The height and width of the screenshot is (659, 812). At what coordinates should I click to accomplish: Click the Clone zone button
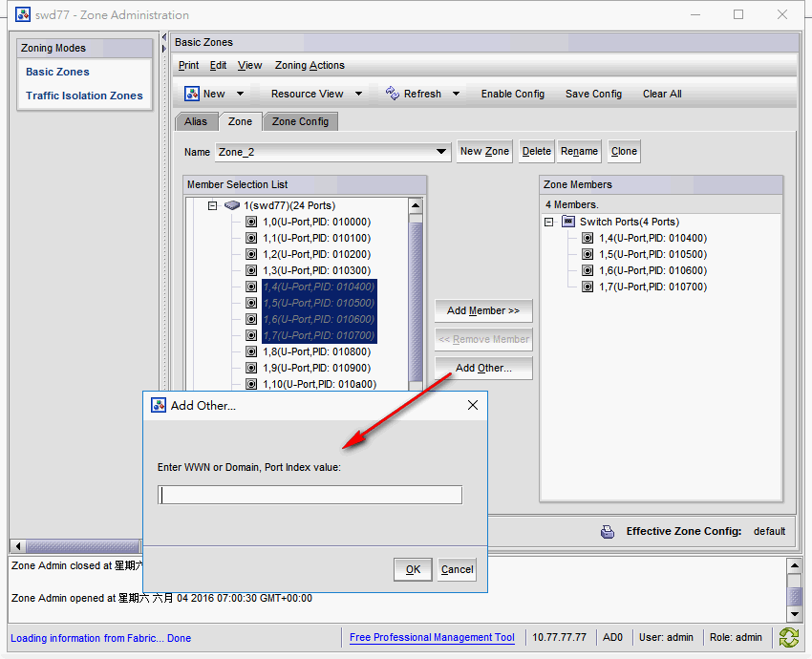[x=624, y=151]
